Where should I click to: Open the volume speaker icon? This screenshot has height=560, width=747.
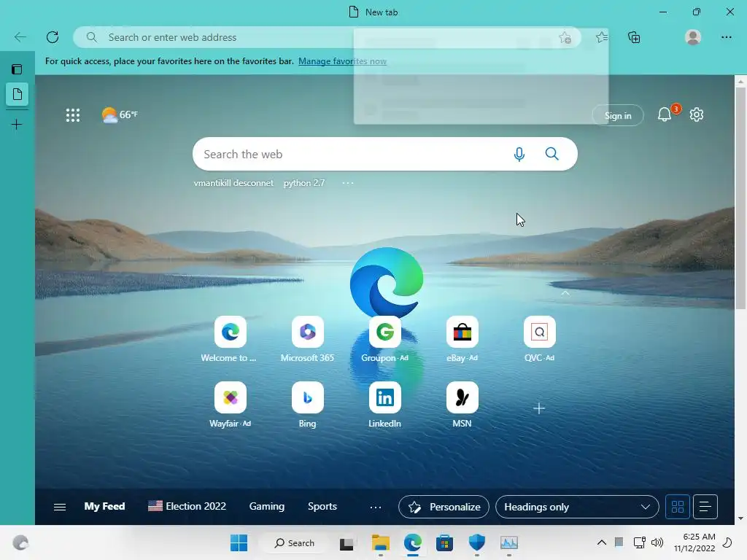coord(657,542)
